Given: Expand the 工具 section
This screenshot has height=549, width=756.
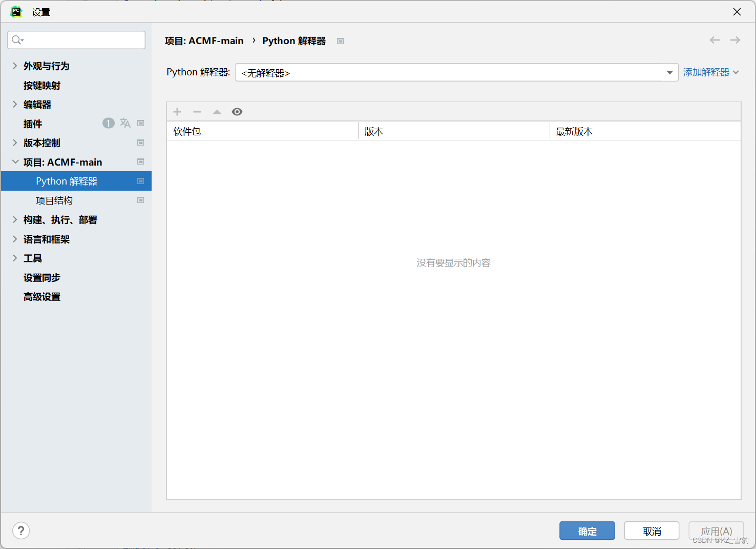Looking at the screenshot, I should 15,258.
